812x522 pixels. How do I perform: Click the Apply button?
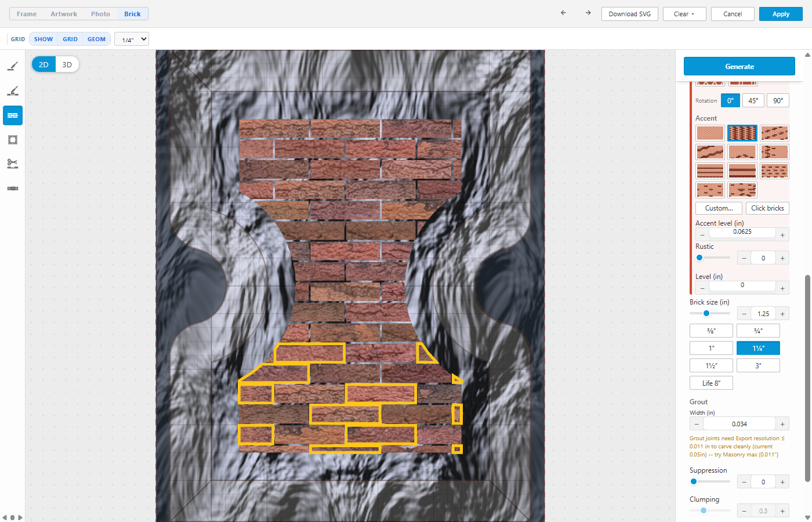point(781,14)
